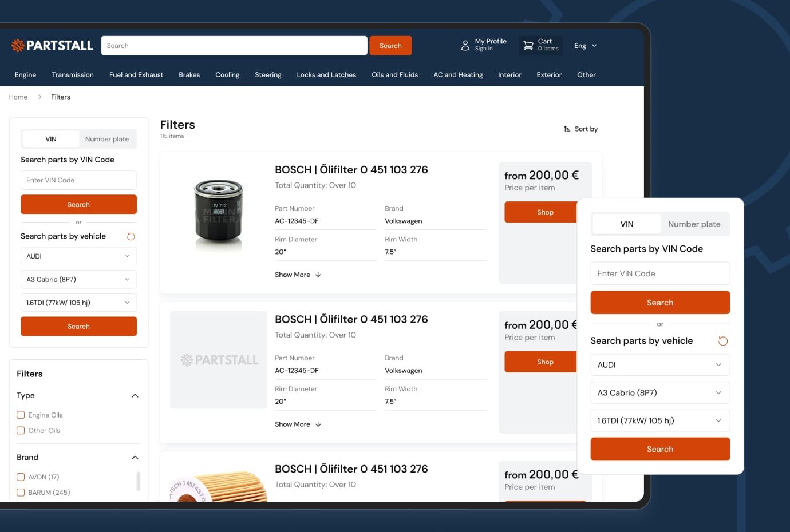Open AUDI dropdown in floating card
The width and height of the screenshot is (790, 532).
pyautogui.click(x=660, y=365)
